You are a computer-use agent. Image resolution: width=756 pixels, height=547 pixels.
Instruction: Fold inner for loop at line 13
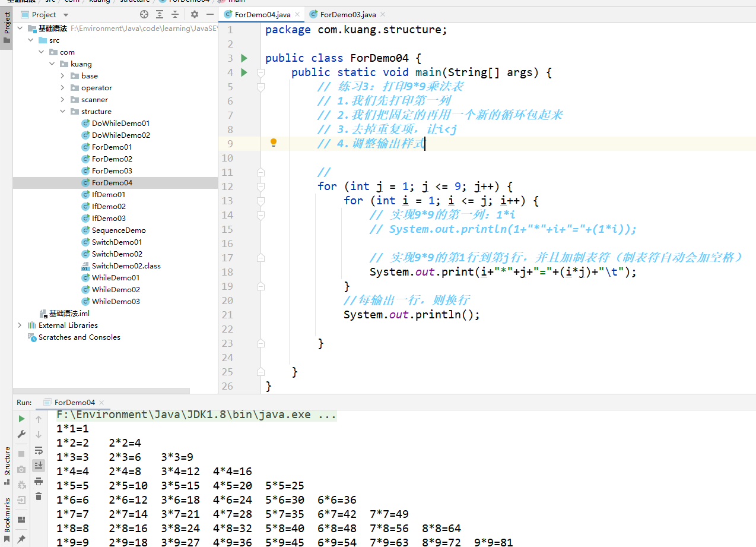click(x=260, y=201)
